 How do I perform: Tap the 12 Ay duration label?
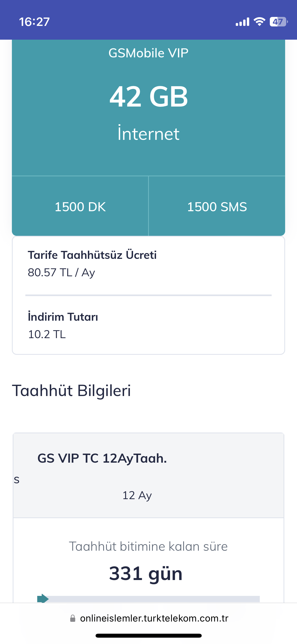[x=137, y=495]
